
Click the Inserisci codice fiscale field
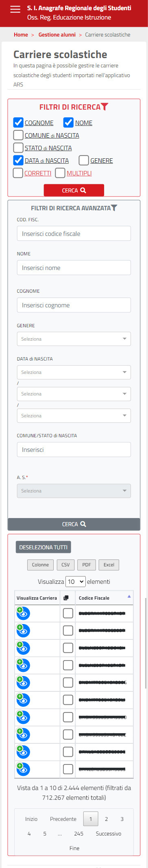(x=74, y=233)
